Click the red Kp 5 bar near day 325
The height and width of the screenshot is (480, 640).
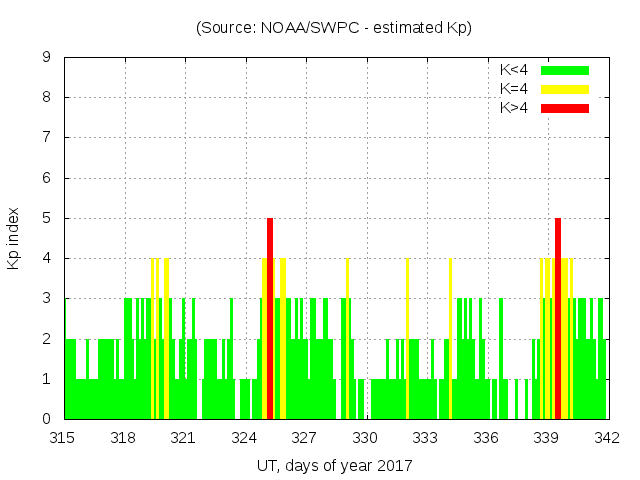click(270, 318)
